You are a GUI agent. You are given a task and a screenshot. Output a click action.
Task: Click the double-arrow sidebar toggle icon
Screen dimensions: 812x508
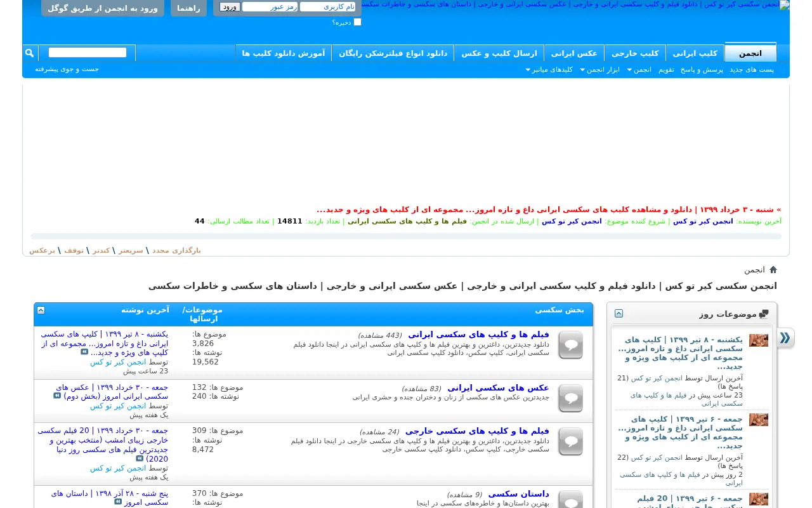(x=785, y=338)
